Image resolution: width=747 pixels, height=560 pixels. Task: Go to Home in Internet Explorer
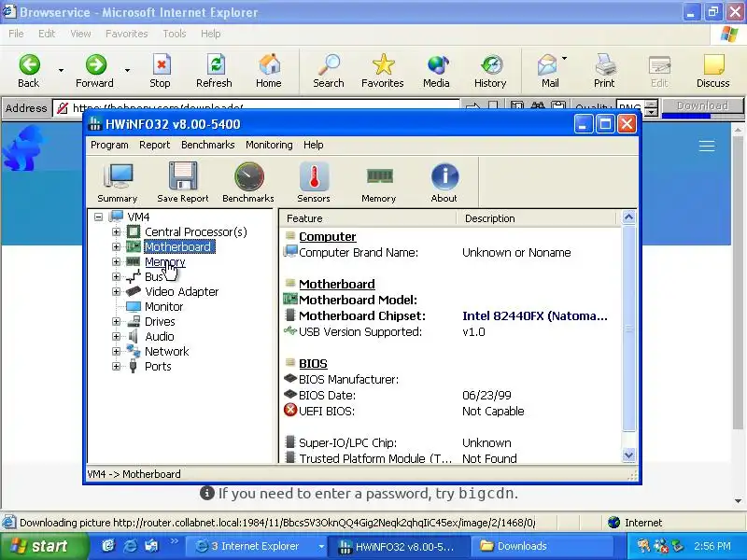tap(269, 71)
